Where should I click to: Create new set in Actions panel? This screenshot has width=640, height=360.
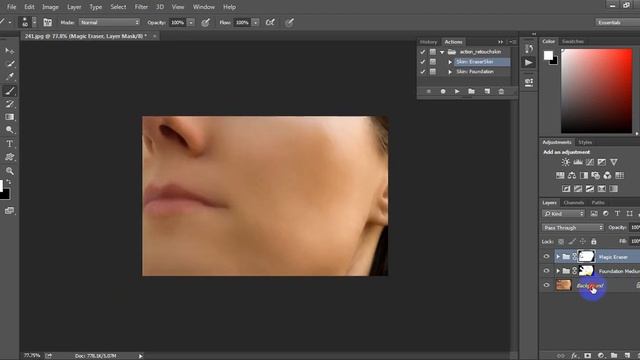coord(471,91)
